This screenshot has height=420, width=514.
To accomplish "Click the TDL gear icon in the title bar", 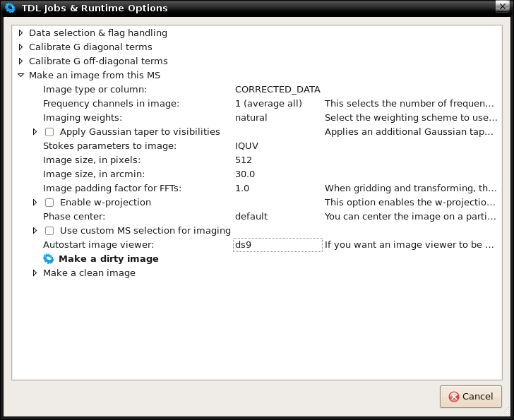I will 10,8.
